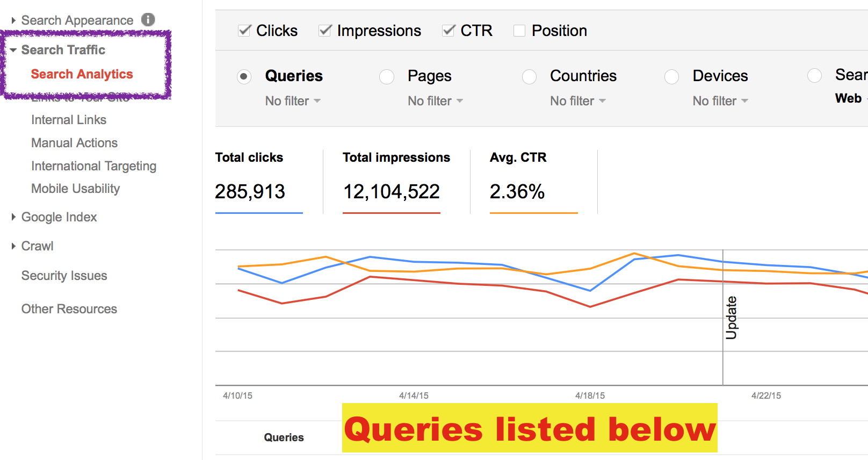Choose the Countries radio button
Image resolution: width=868 pixels, height=460 pixels.
[x=529, y=77]
